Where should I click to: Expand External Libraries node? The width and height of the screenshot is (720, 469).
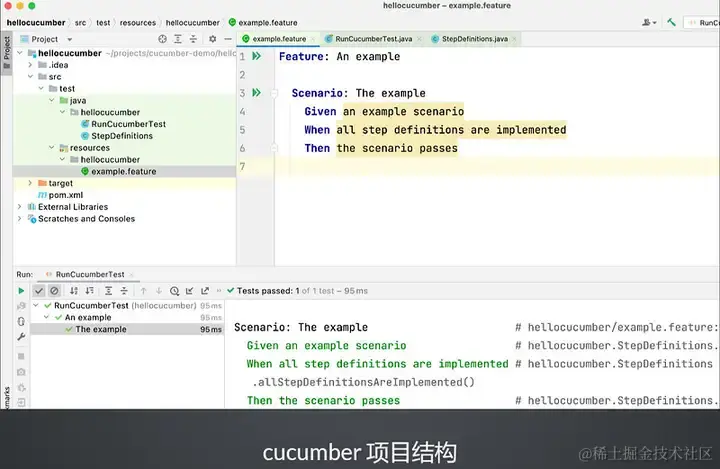tap(20, 207)
